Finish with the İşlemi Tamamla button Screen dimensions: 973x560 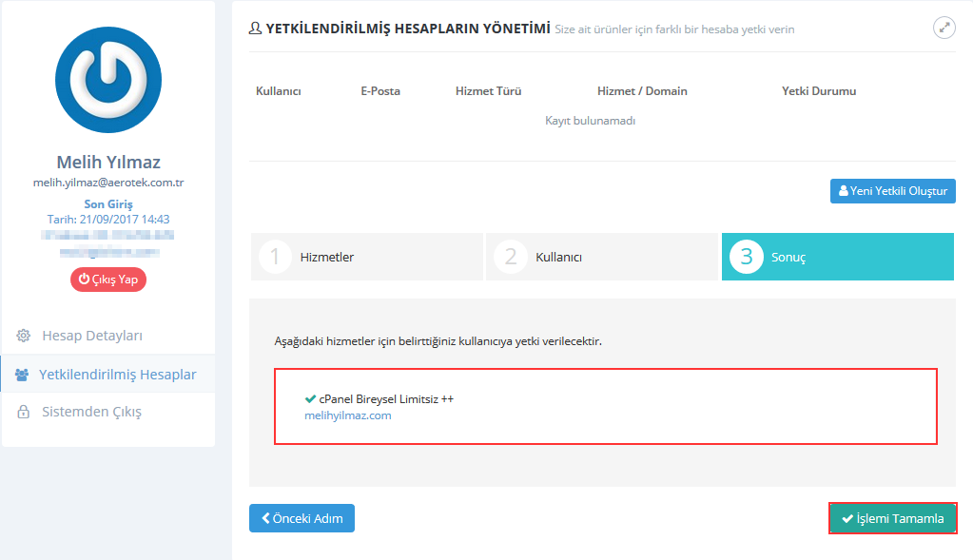point(892,518)
